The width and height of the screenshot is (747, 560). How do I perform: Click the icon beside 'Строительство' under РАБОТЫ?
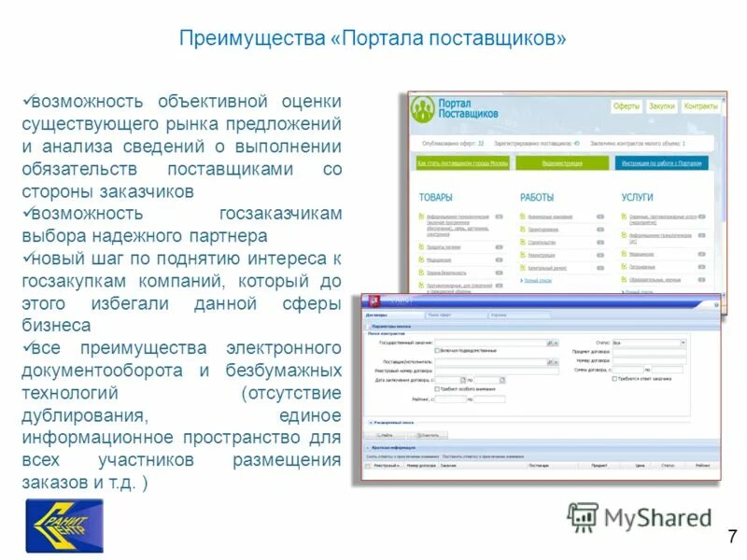(x=523, y=242)
